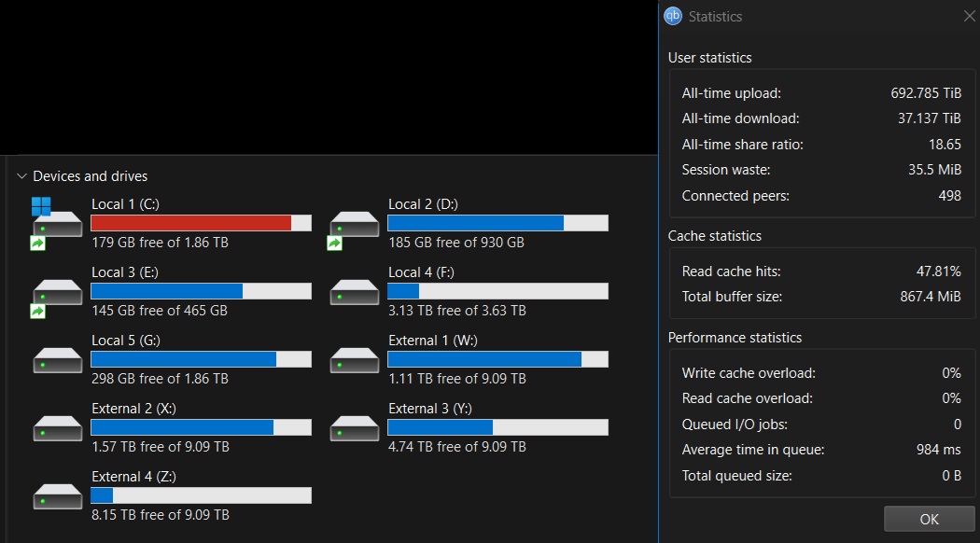Click the '1.57 TB free of 9.09 TB' text

pos(160,447)
